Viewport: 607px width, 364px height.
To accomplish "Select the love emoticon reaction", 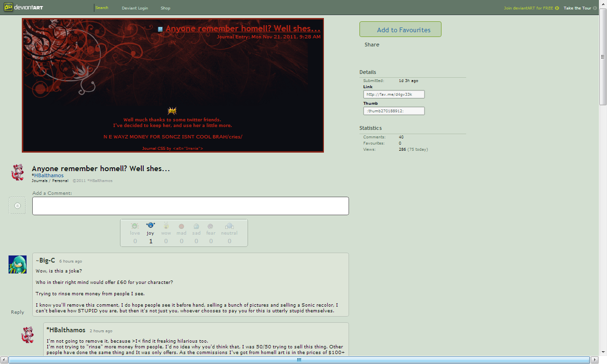I will (135, 226).
